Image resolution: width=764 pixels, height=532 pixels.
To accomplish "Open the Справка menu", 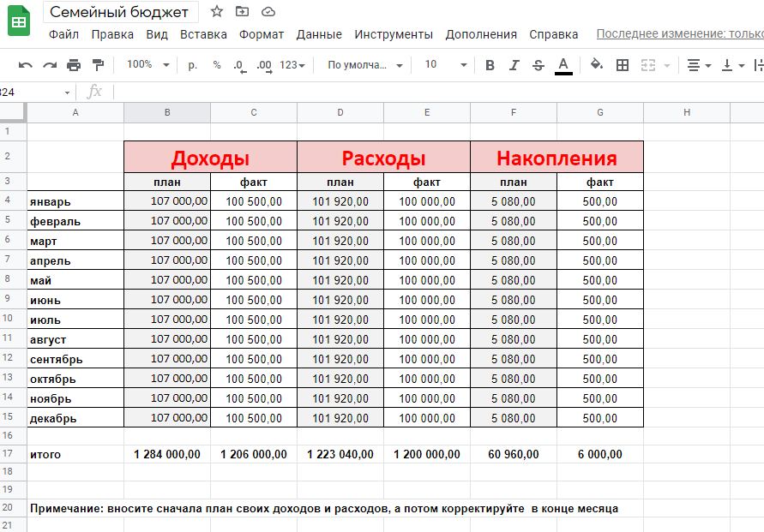I will (x=554, y=34).
